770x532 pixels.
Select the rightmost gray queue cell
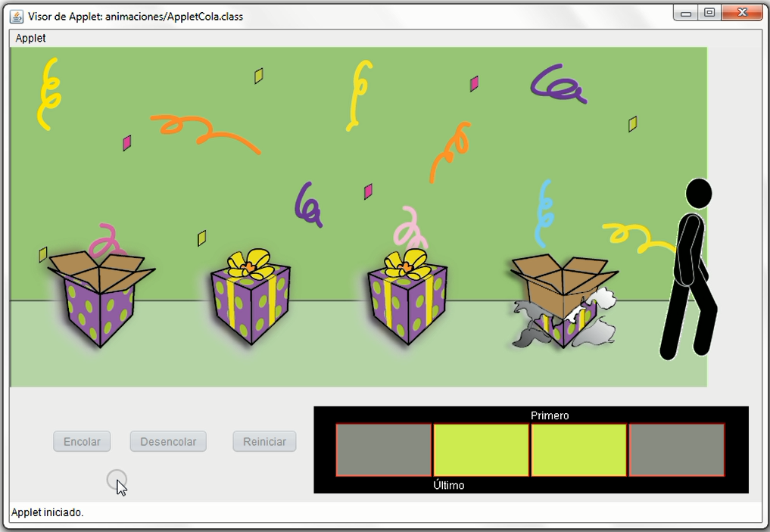(x=676, y=450)
